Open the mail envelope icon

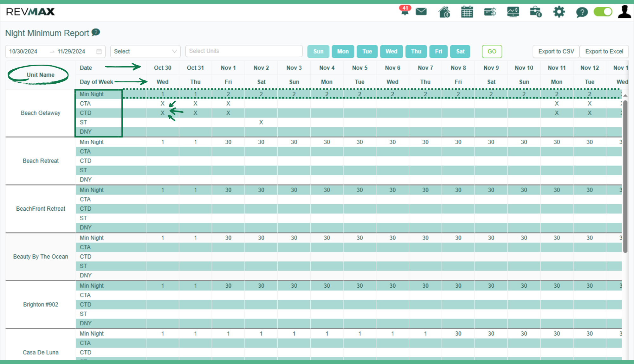pos(421,12)
